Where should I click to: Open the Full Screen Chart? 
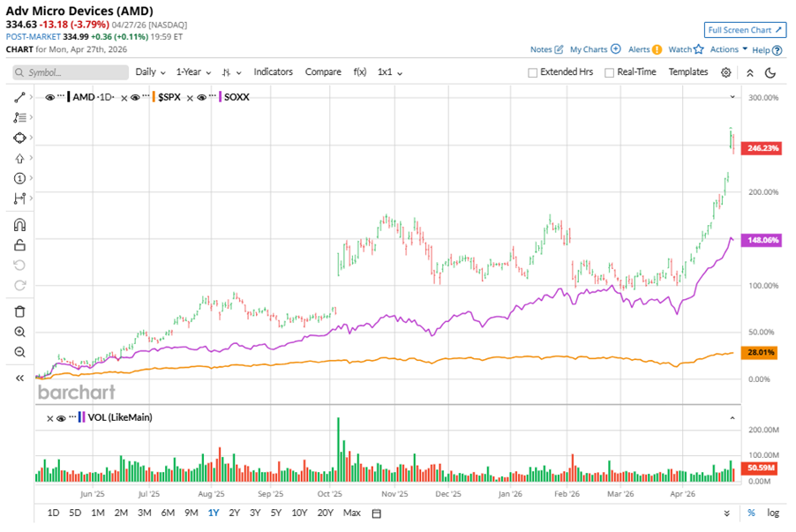pyautogui.click(x=745, y=30)
